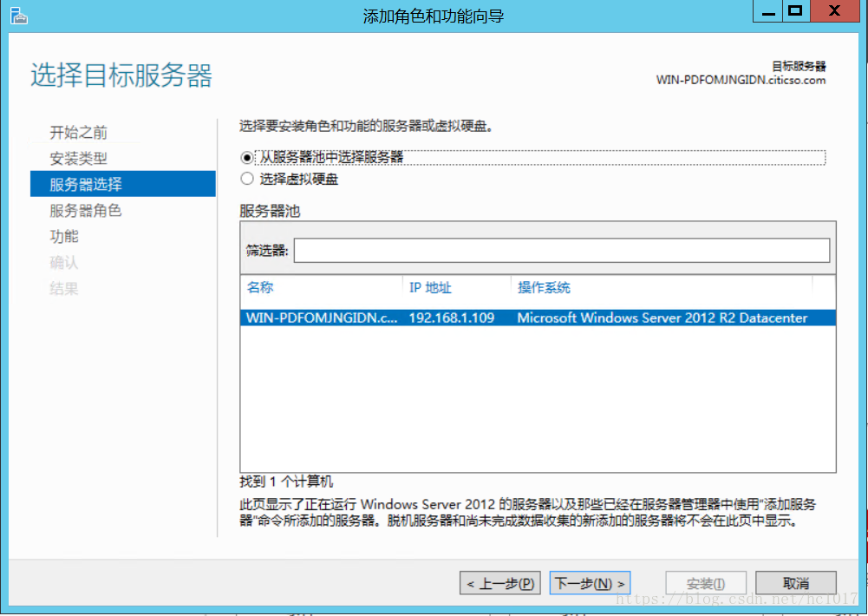Go to the 安装类型 wizard step
This screenshot has width=868, height=616.
(79, 159)
